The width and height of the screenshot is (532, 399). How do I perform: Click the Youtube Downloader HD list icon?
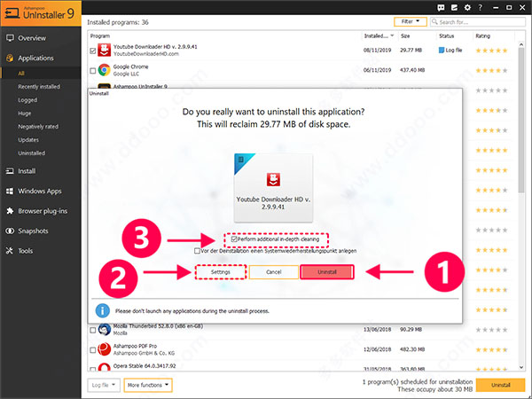104,51
